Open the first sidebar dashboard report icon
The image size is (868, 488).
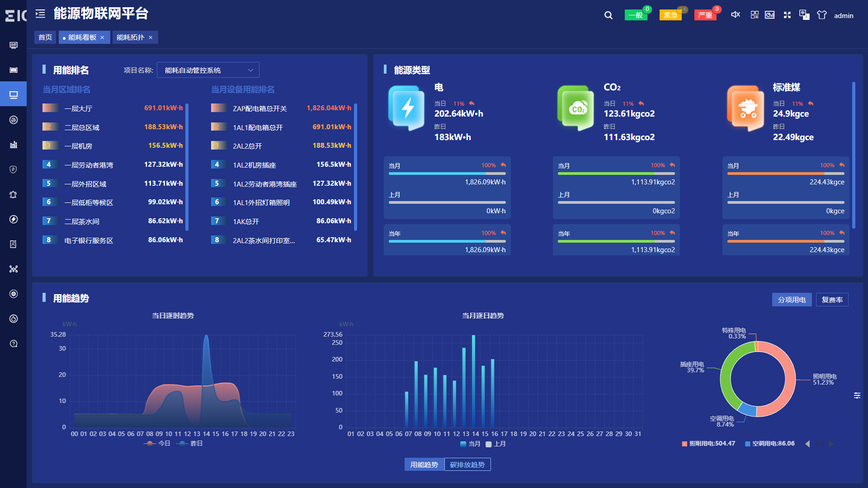click(14, 45)
